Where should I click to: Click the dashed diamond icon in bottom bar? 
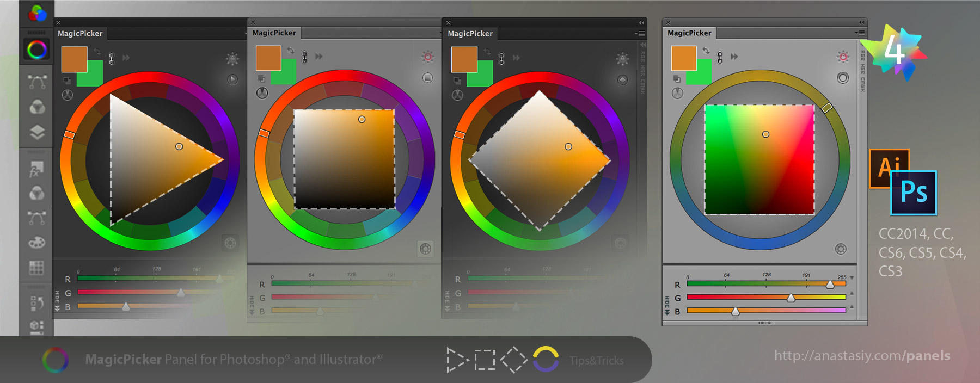514,360
